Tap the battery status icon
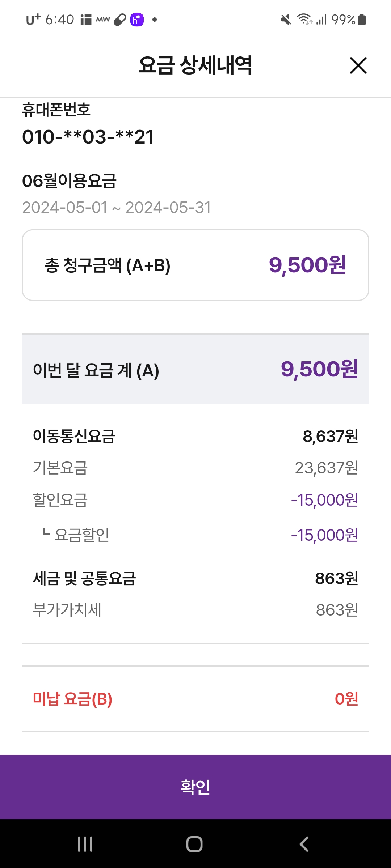391x868 pixels. tap(362, 20)
